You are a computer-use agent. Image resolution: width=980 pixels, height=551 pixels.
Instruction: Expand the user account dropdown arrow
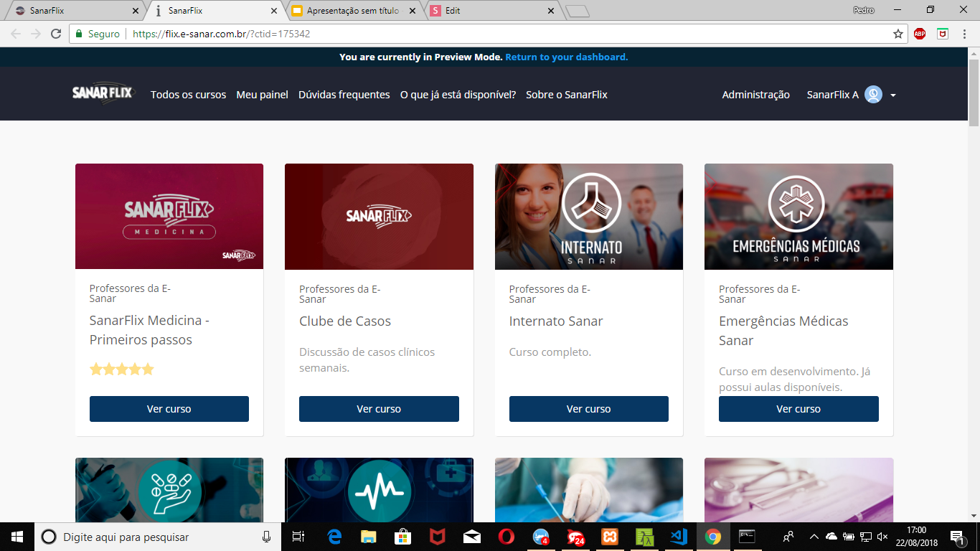pos(893,95)
